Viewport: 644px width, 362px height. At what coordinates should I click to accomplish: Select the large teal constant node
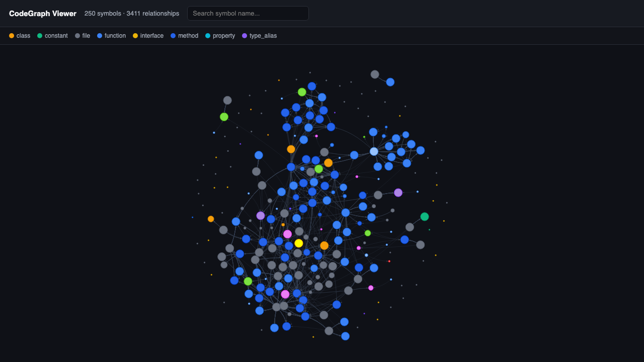pos(425,217)
